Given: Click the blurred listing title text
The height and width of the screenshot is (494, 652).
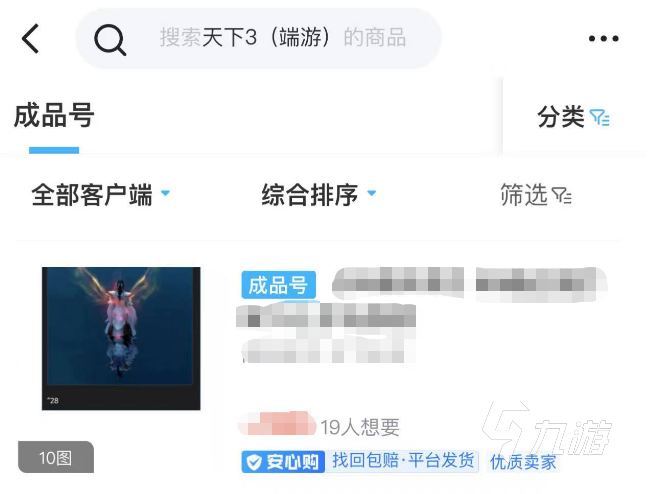Looking at the screenshot, I should tap(422, 315).
